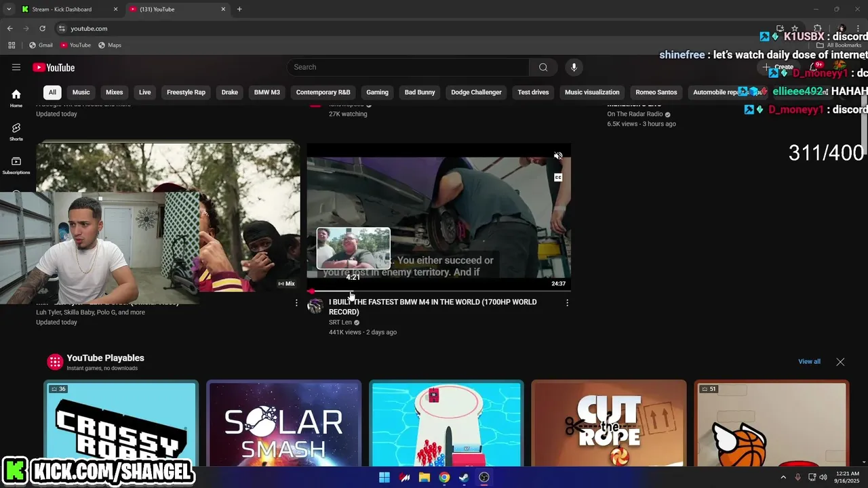Open the BMW M4 video title
The height and width of the screenshot is (488, 868).
coord(433,307)
